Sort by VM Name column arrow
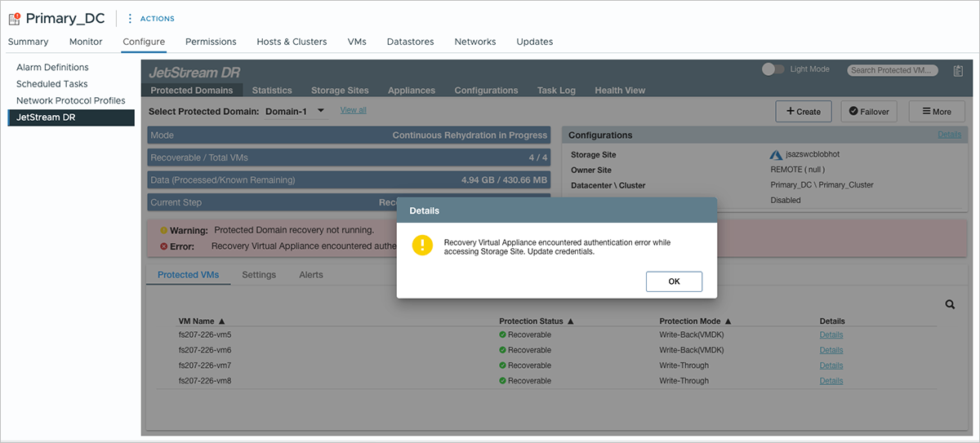Image resolution: width=980 pixels, height=443 pixels. (x=222, y=321)
